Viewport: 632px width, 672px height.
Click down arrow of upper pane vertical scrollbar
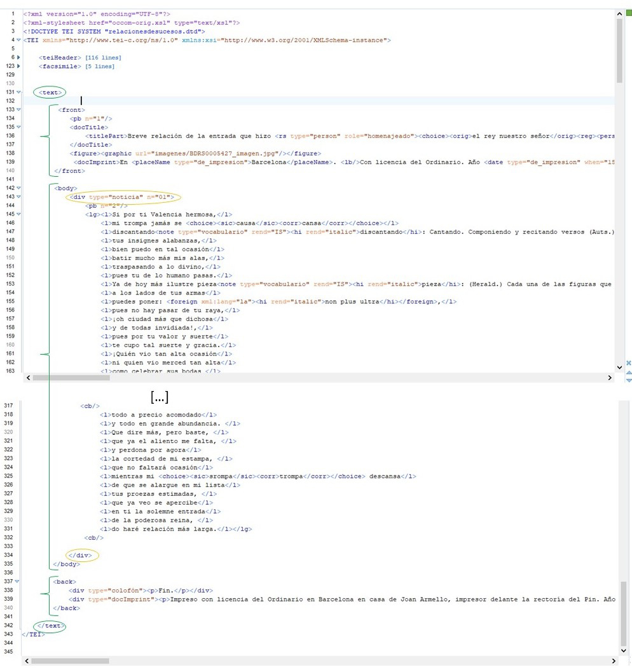[x=620, y=367]
